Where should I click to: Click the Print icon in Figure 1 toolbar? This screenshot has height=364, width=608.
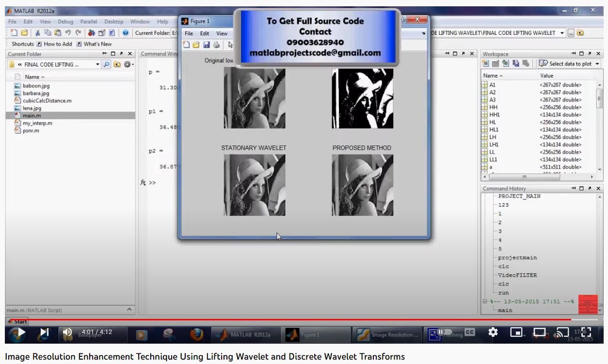[216, 45]
